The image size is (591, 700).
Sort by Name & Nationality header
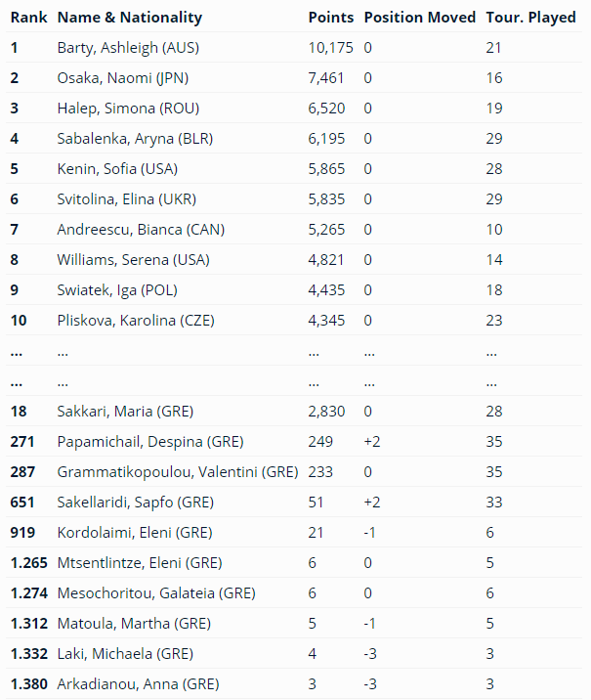(x=130, y=18)
